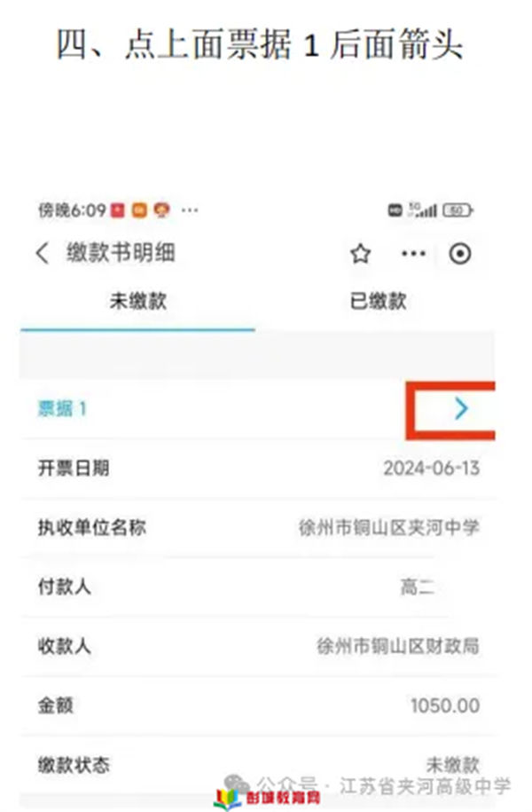The height and width of the screenshot is (812, 532).
Task: Tap the 收款人 row with 徐州市铜山区财政局
Action: point(259,646)
